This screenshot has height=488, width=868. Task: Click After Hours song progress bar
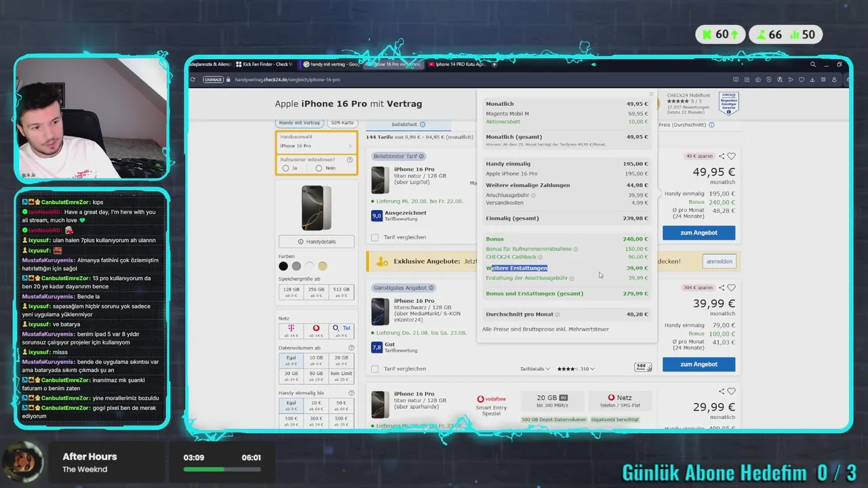tap(222, 469)
